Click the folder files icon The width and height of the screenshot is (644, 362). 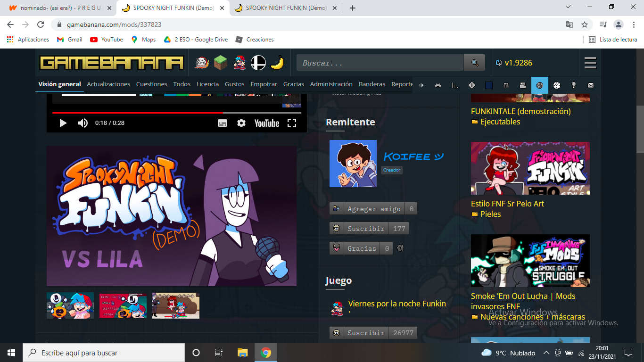[523, 85]
